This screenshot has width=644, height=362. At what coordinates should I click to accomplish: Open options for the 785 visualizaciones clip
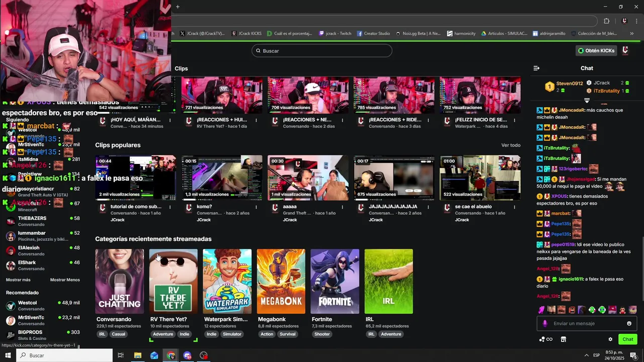(428, 121)
